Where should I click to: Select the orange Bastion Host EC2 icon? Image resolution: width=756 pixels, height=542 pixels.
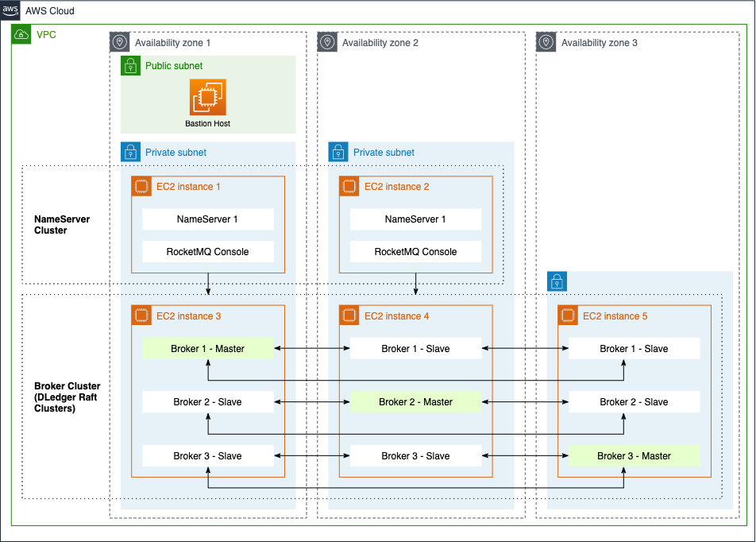click(x=208, y=97)
